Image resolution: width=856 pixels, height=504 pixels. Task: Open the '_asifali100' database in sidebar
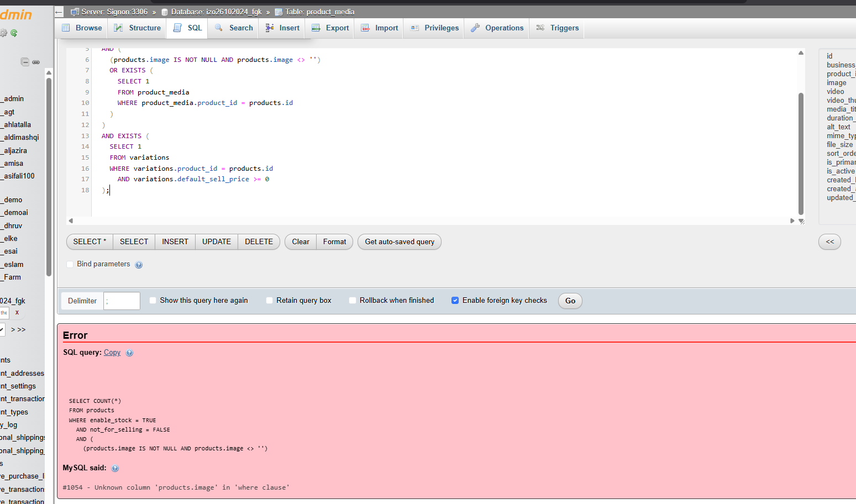[18, 176]
